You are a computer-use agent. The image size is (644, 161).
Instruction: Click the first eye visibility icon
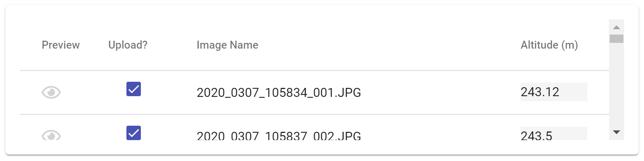pos(51,93)
